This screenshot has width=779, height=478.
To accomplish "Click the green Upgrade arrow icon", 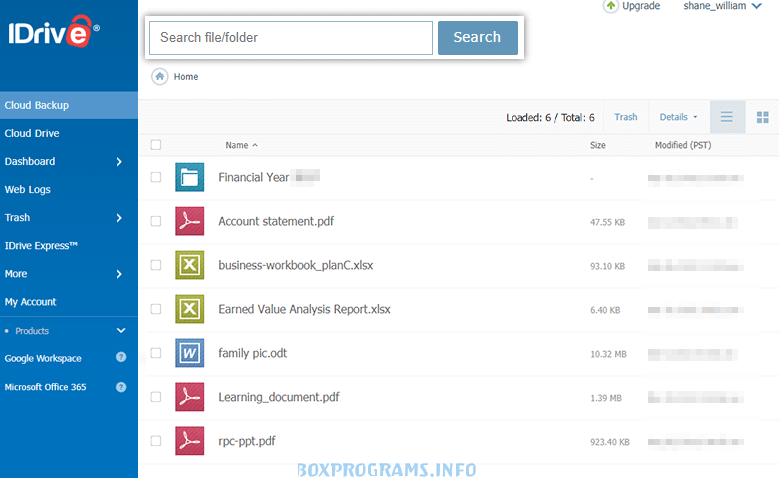I will 611,6.
